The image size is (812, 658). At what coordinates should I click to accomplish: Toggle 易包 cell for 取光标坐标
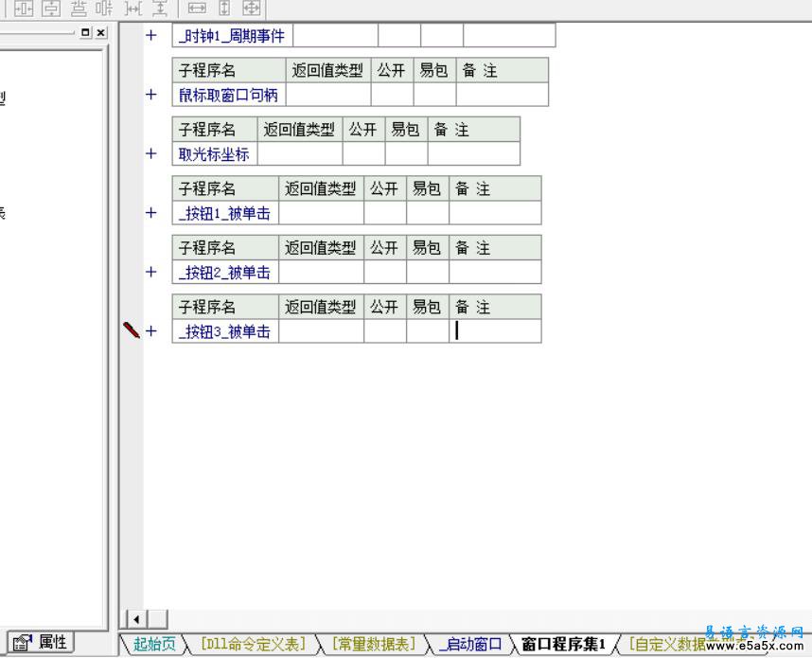(406, 154)
